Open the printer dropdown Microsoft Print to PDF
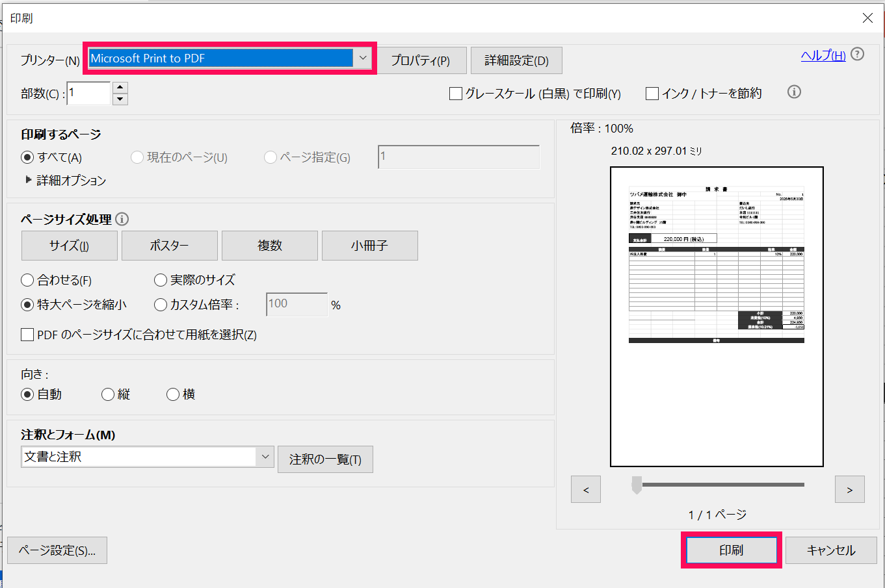The height and width of the screenshot is (588, 885). tap(230, 58)
